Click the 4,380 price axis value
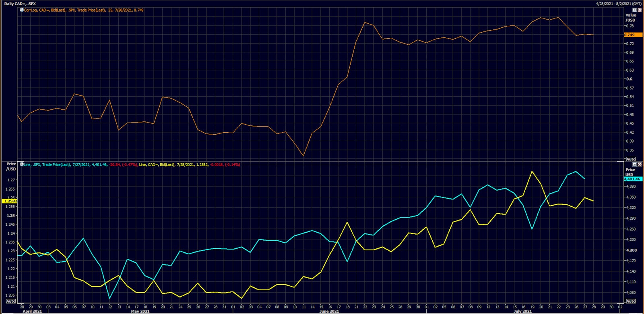Viewport: 644px width, 314px height. coord(631,187)
